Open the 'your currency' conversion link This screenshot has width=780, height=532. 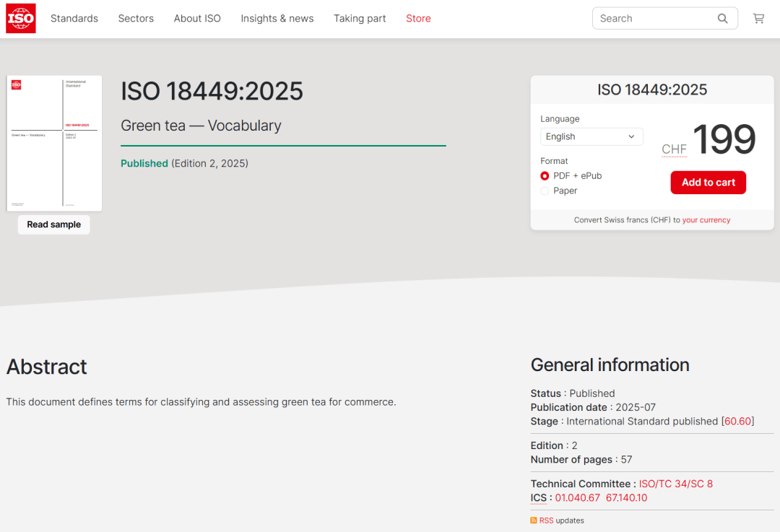pyautogui.click(x=706, y=220)
